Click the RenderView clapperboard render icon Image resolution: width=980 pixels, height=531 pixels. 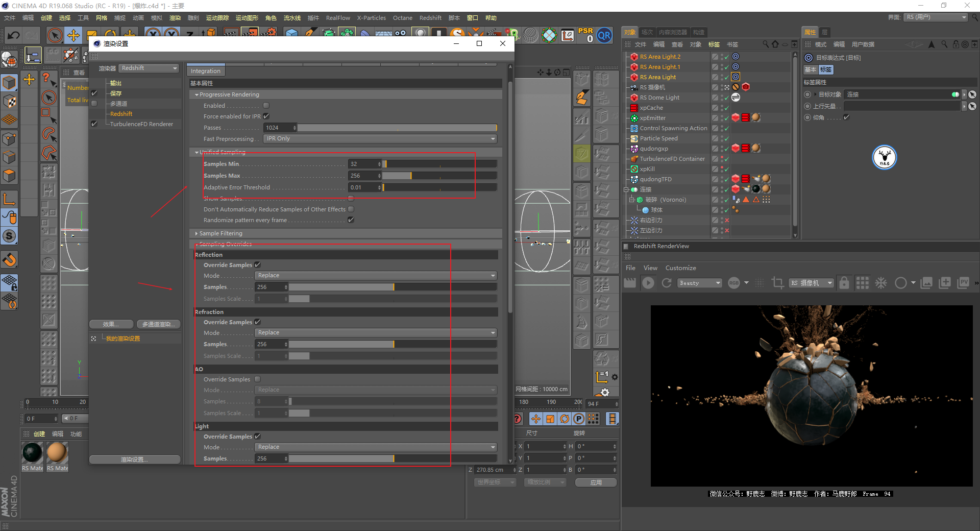pos(630,283)
